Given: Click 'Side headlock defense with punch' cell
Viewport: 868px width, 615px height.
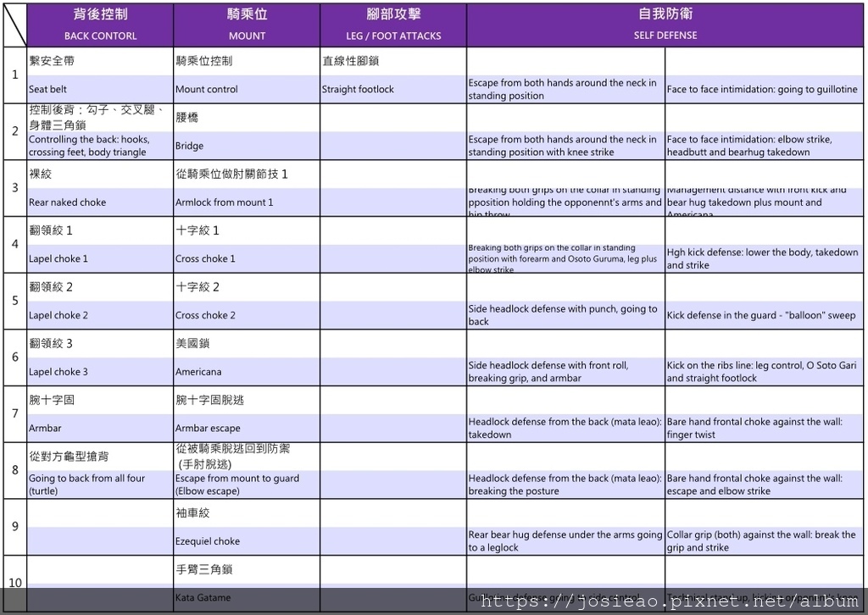Looking at the screenshot, I should pos(565,315).
